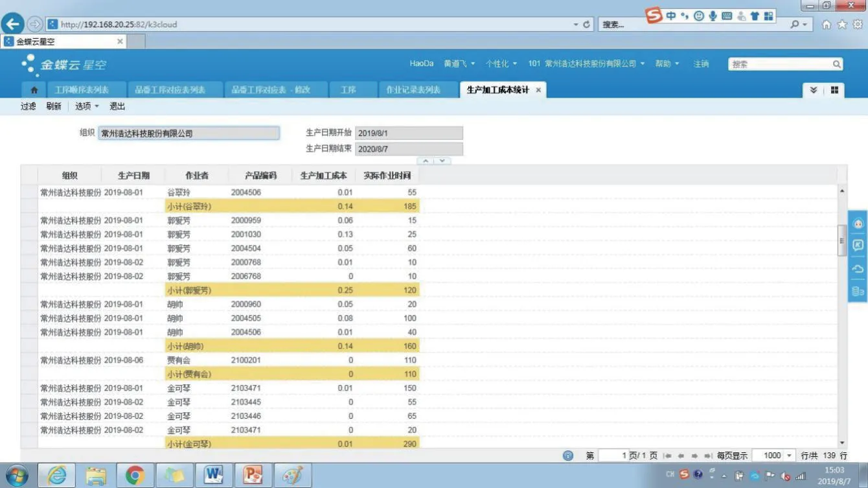Open the browser address bar history dropdown
The image size is (868, 488).
point(576,25)
